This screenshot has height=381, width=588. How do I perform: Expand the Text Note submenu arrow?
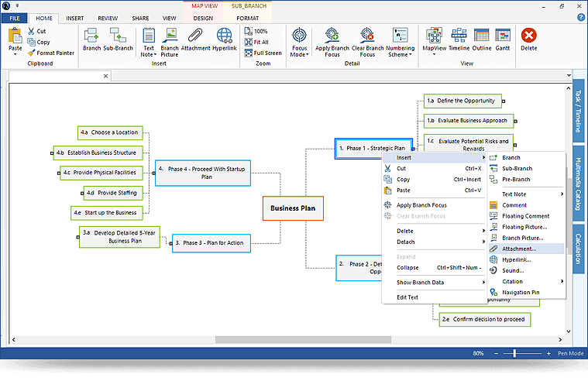(562, 194)
